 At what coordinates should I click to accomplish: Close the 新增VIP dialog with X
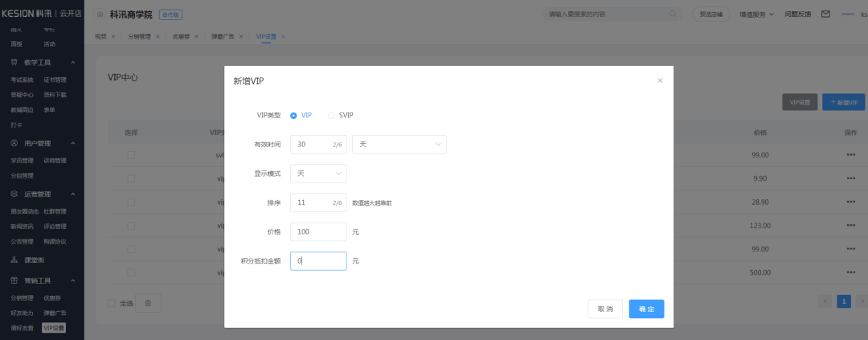coord(660,80)
